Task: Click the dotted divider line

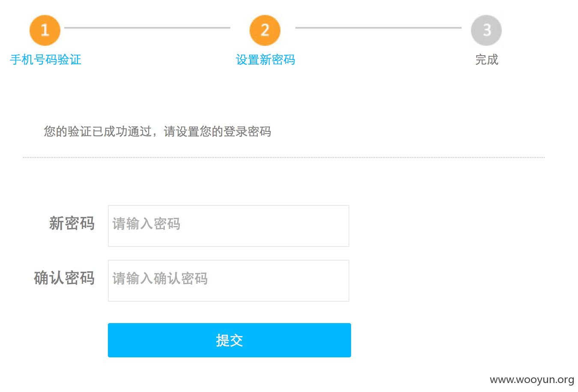Action: click(x=284, y=157)
